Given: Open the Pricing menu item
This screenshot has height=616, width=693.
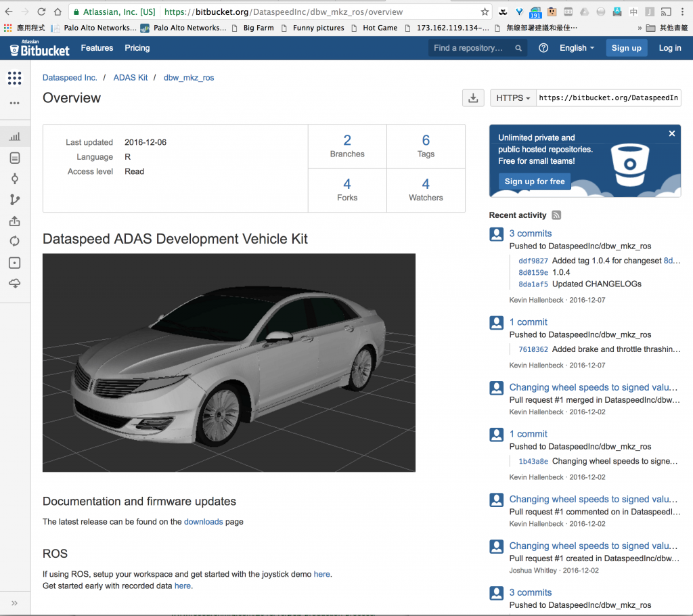Looking at the screenshot, I should point(137,48).
